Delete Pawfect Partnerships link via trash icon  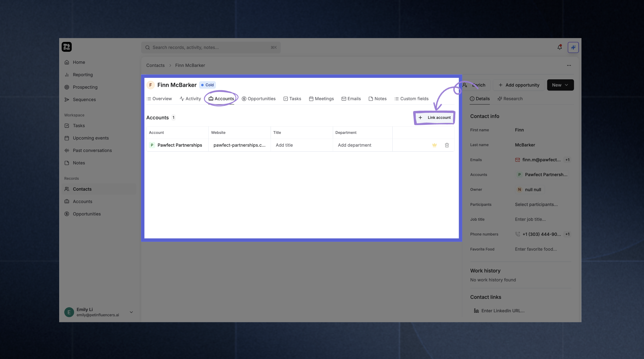pyautogui.click(x=447, y=145)
